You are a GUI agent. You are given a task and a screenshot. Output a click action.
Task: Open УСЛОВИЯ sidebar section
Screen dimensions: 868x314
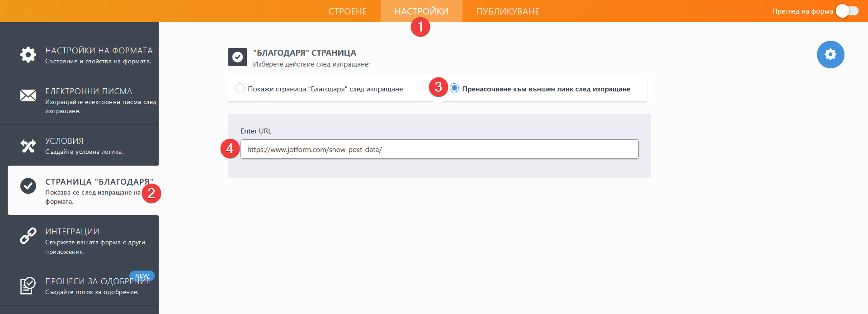(x=79, y=145)
